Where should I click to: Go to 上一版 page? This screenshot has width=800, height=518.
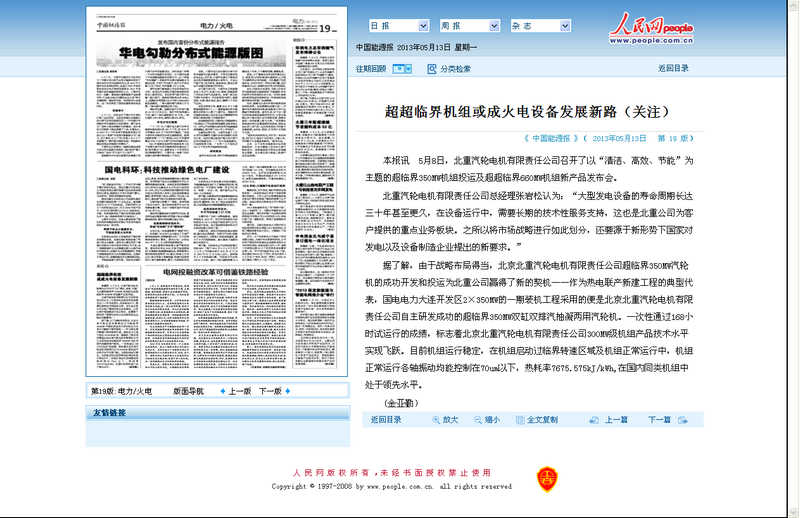(240, 391)
